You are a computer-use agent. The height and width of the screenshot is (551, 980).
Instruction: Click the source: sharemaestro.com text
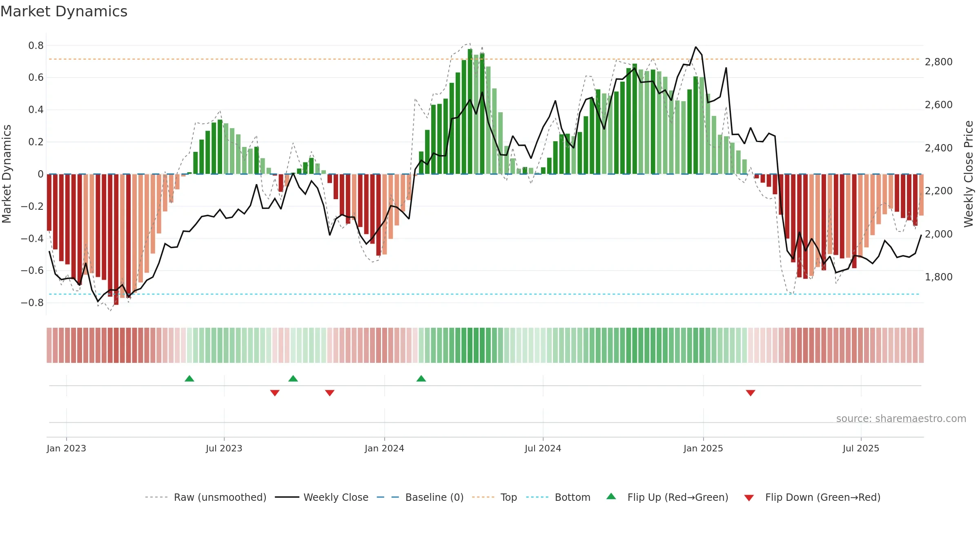[901, 418]
